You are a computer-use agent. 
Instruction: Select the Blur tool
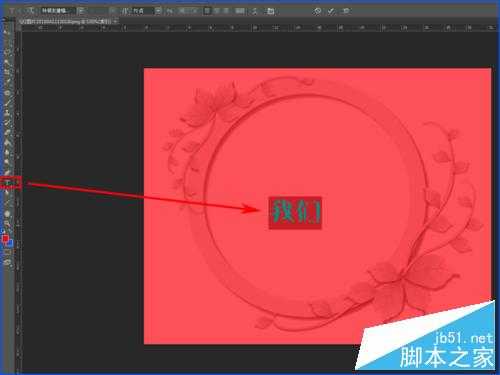7,153
